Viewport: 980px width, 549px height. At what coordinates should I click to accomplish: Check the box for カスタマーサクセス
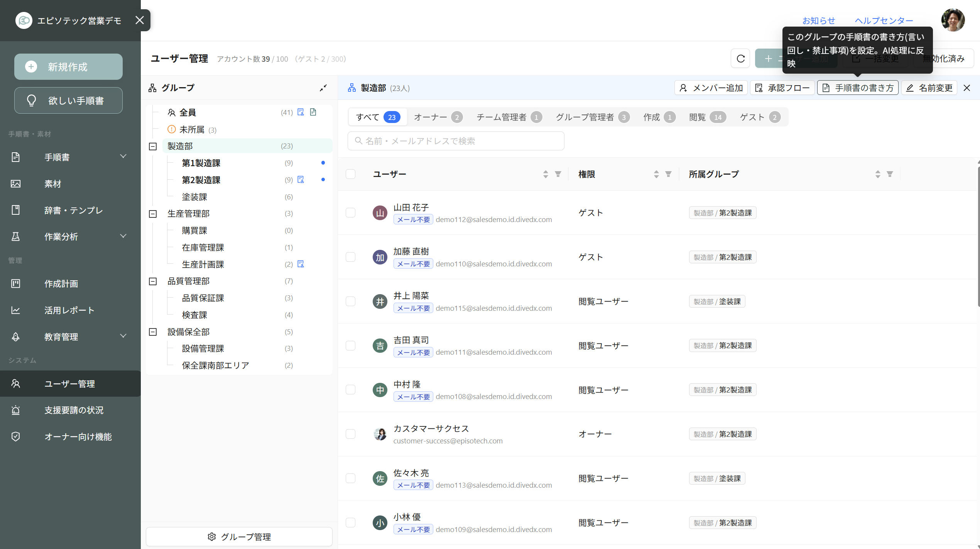pos(350,434)
